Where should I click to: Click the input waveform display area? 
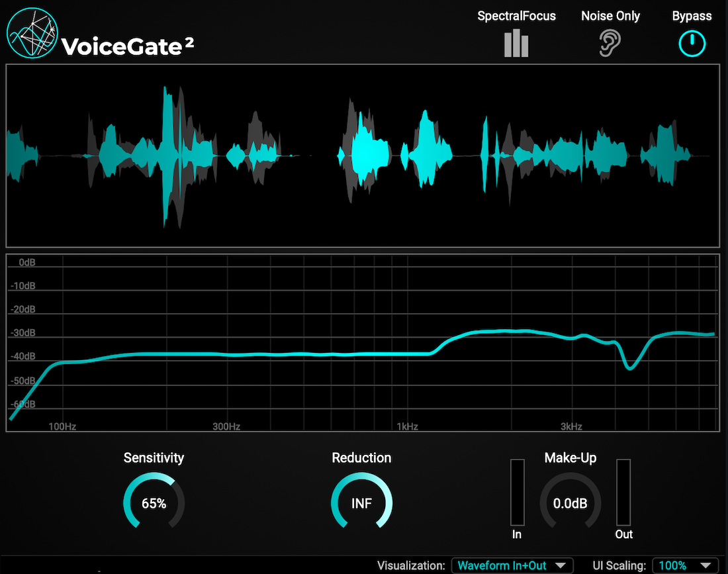pos(364,156)
